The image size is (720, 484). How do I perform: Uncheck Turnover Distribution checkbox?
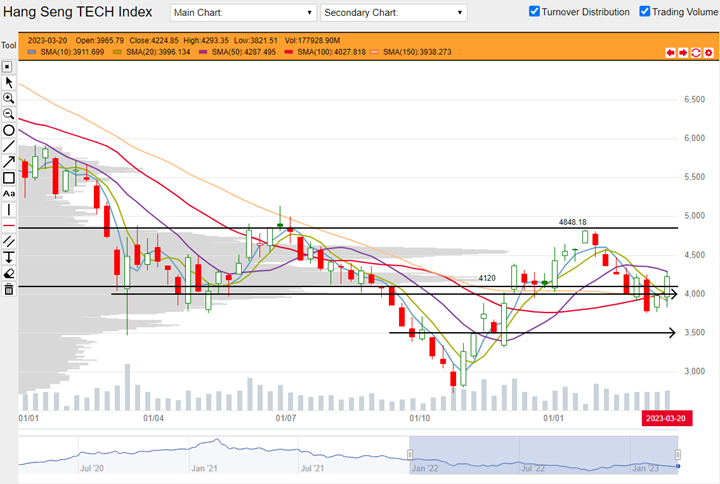tap(535, 12)
